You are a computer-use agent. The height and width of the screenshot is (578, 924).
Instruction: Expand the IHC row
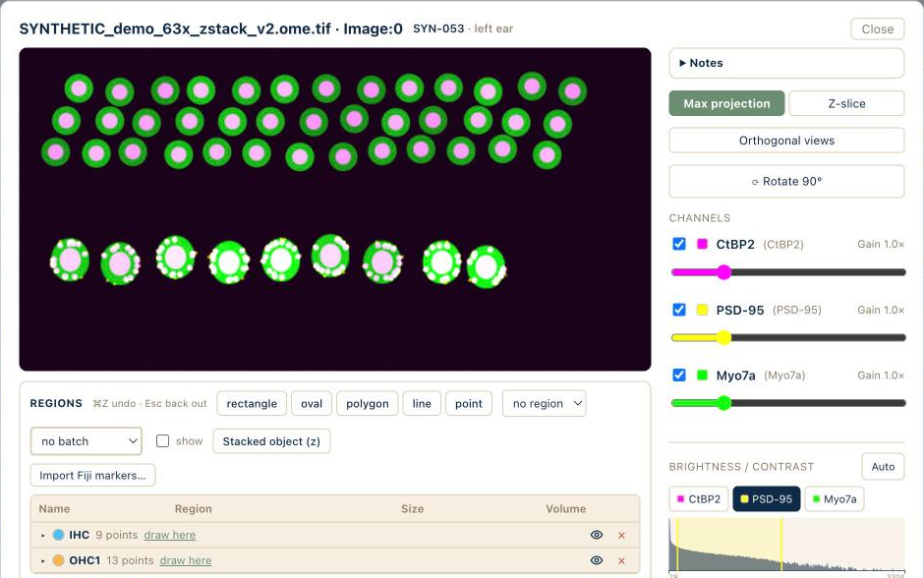click(x=43, y=536)
